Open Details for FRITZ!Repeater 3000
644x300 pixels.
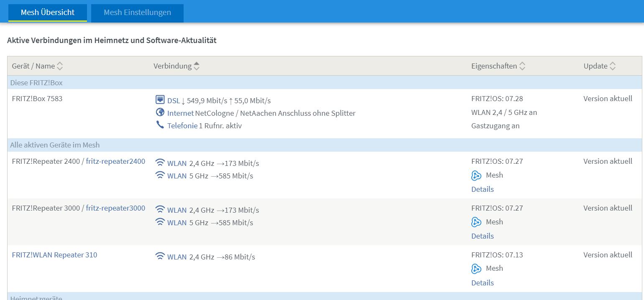tap(483, 236)
